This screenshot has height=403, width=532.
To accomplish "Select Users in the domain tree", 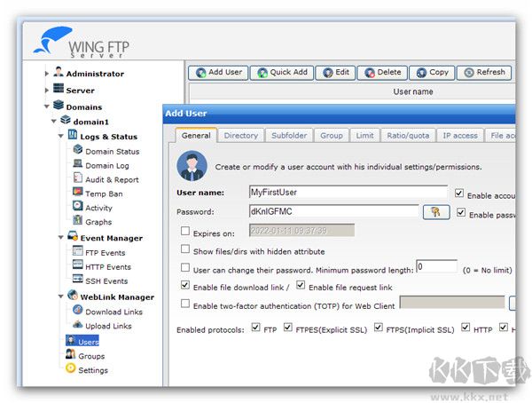I will [x=82, y=340].
